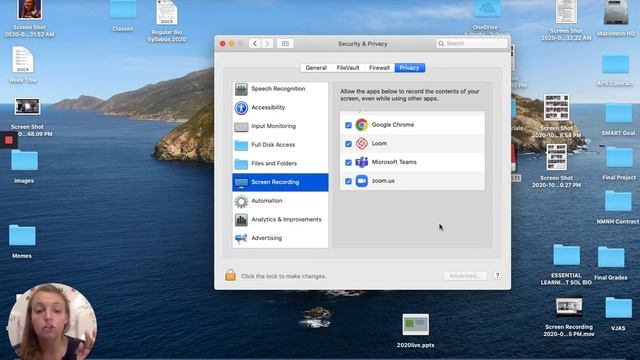Image resolution: width=640 pixels, height=360 pixels.
Task: Switch to the Firewall tab
Action: click(x=379, y=68)
